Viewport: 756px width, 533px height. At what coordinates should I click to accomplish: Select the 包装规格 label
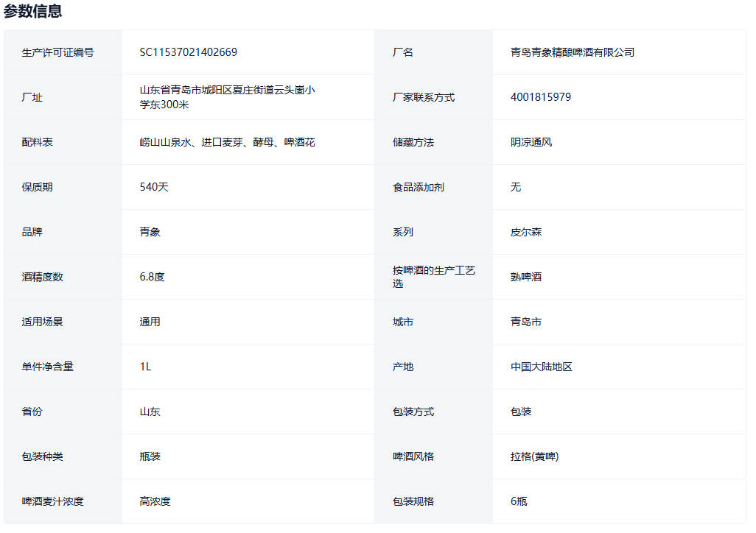tap(413, 501)
